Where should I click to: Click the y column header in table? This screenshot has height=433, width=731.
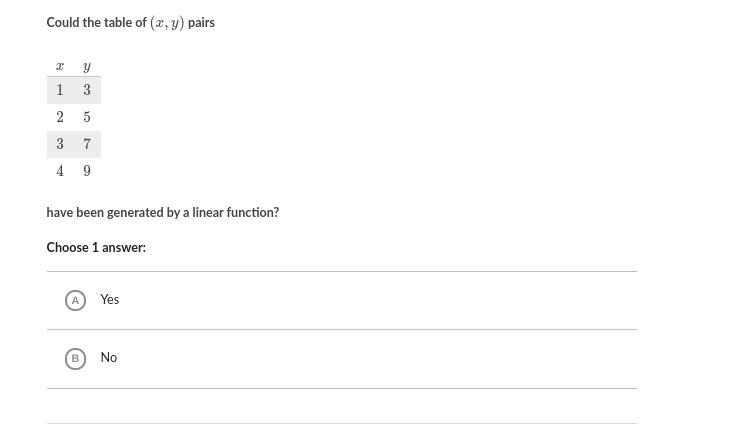tap(87, 67)
